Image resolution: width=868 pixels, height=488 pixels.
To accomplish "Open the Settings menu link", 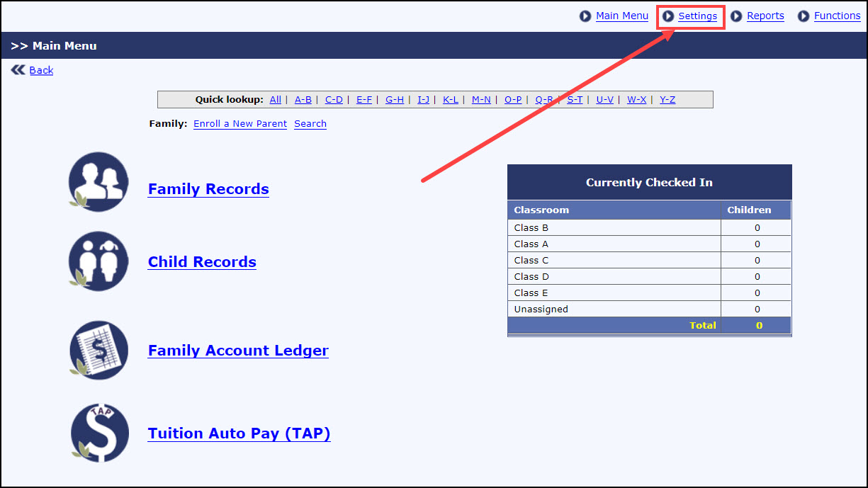I will click(697, 16).
